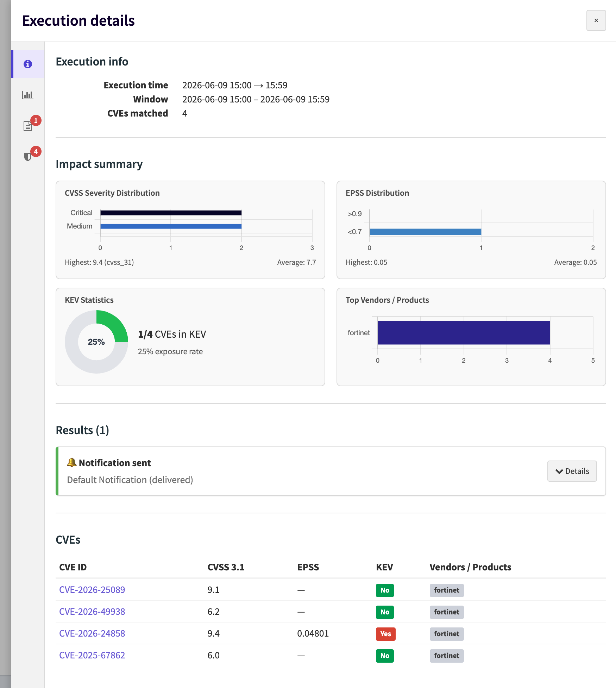This screenshot has height=688, width=616.
Task: Click the CVSS score 6.2
Action: click(213, 612)
